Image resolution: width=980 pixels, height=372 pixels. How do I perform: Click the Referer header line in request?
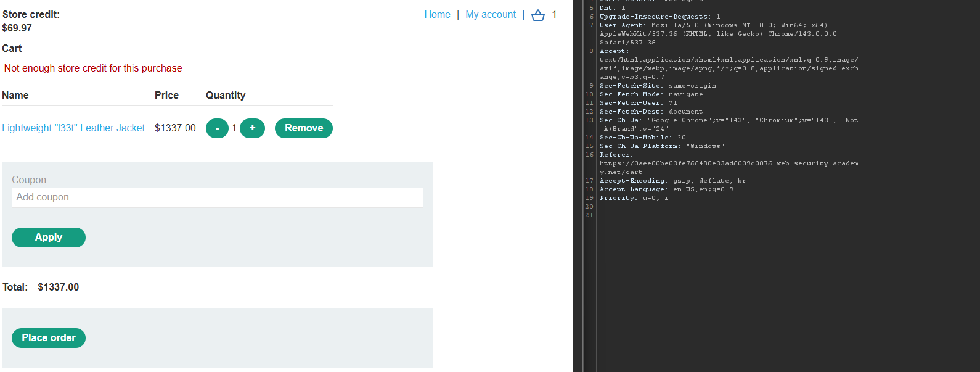729,163
